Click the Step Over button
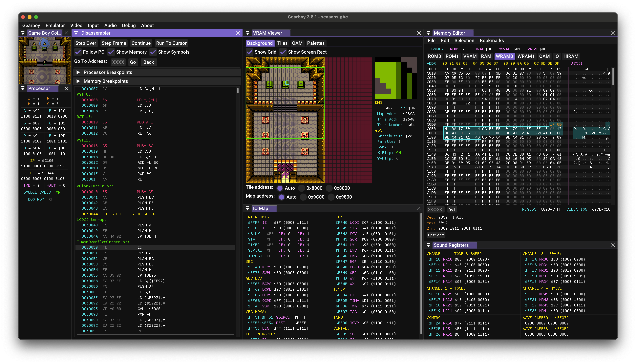 [86, 43]
